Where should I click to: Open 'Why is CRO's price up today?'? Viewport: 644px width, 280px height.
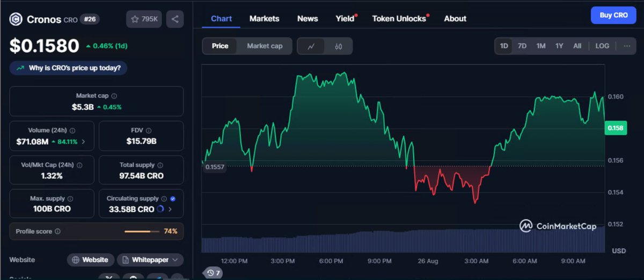coord(68,68)
